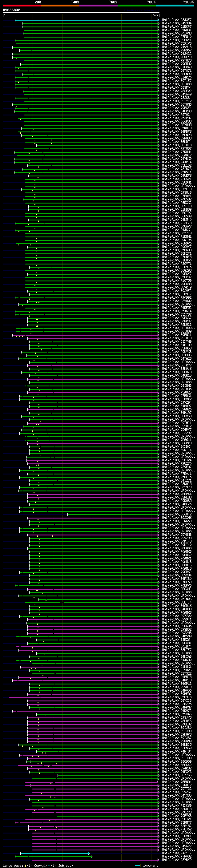Select label UniRef100_B3L152
This screenshot has height=868, width=197.
coord(176,165)
